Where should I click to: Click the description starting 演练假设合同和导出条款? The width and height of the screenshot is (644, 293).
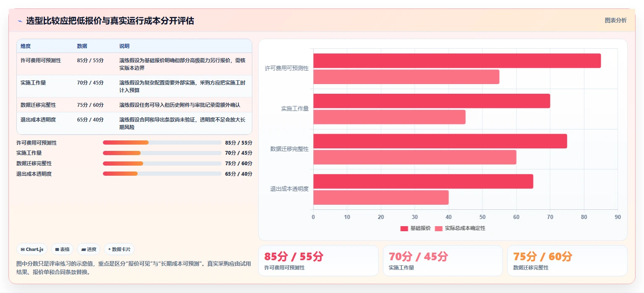click(183, 123)
